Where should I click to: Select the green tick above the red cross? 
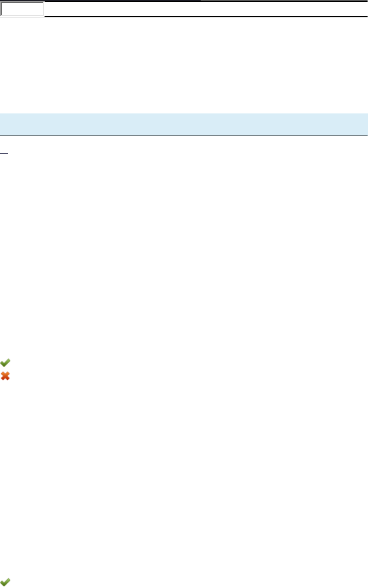5,363
